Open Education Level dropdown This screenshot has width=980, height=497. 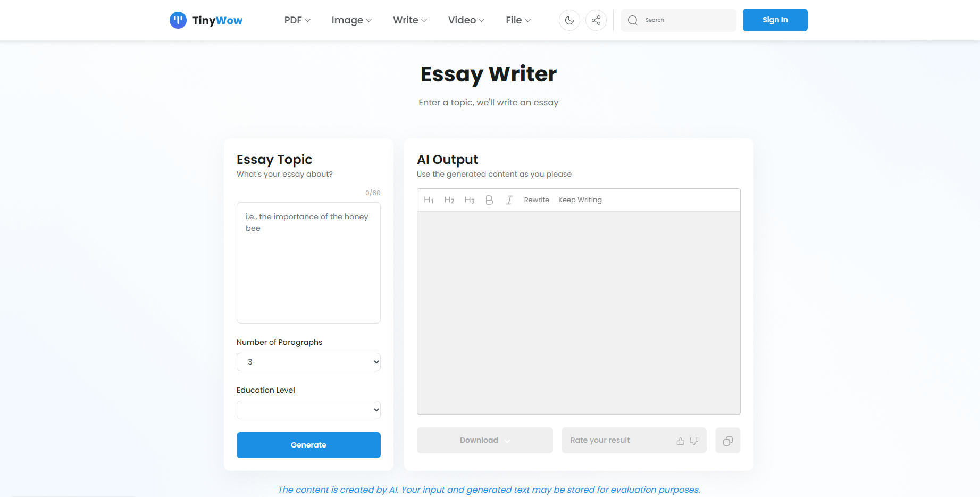[308, 410]
